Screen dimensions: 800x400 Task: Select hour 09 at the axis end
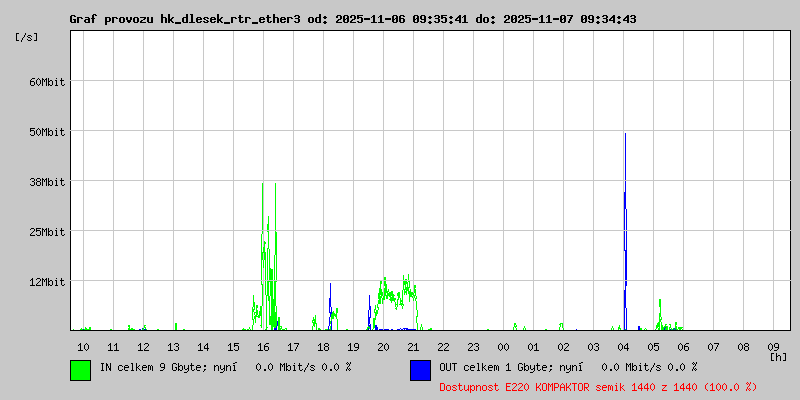(x=773, y=346)
